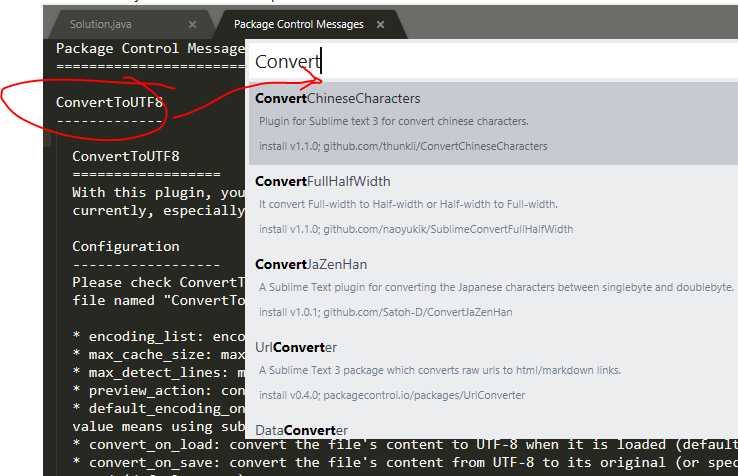Viewport: 738px width, 476px height.
Task: Click the convert_on_load setting line
Action: pos(405,444)
